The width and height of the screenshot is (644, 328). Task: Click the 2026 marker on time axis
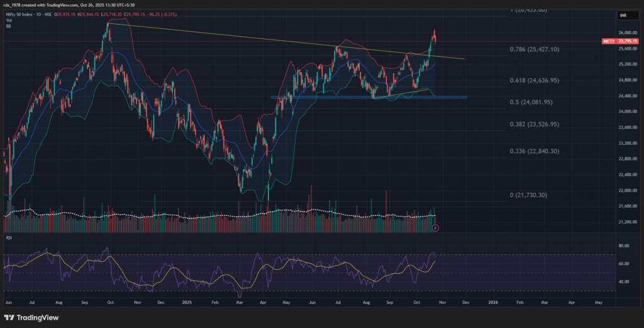[x=493, y=303]
